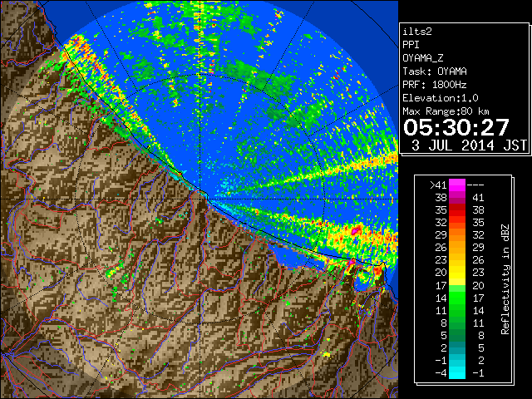
Task: Click the cyan color swatch at the legend bottom
Action: pyautogui.click(x=457, y=372)
